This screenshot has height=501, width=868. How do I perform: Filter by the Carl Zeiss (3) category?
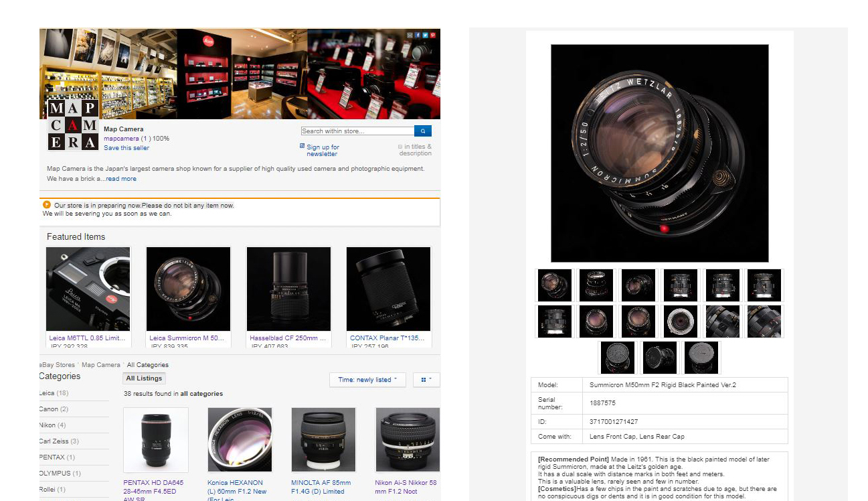[x=59, y=441]
